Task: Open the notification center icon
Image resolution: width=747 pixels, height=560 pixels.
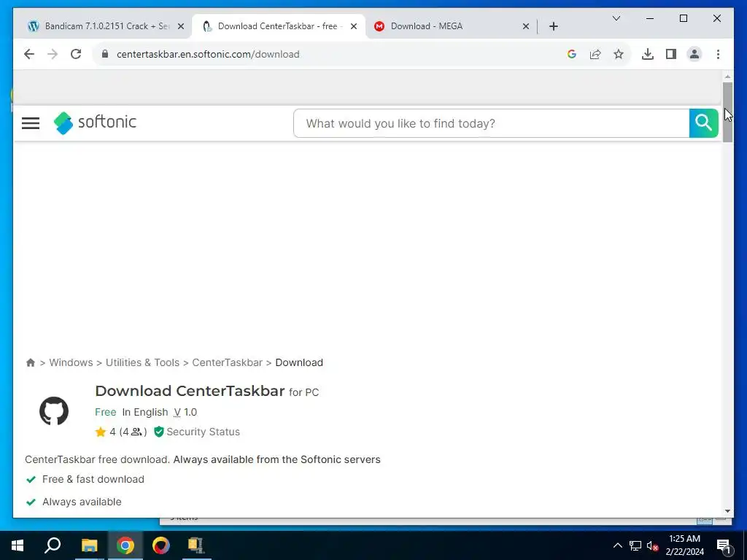Action: click(724, 545)
